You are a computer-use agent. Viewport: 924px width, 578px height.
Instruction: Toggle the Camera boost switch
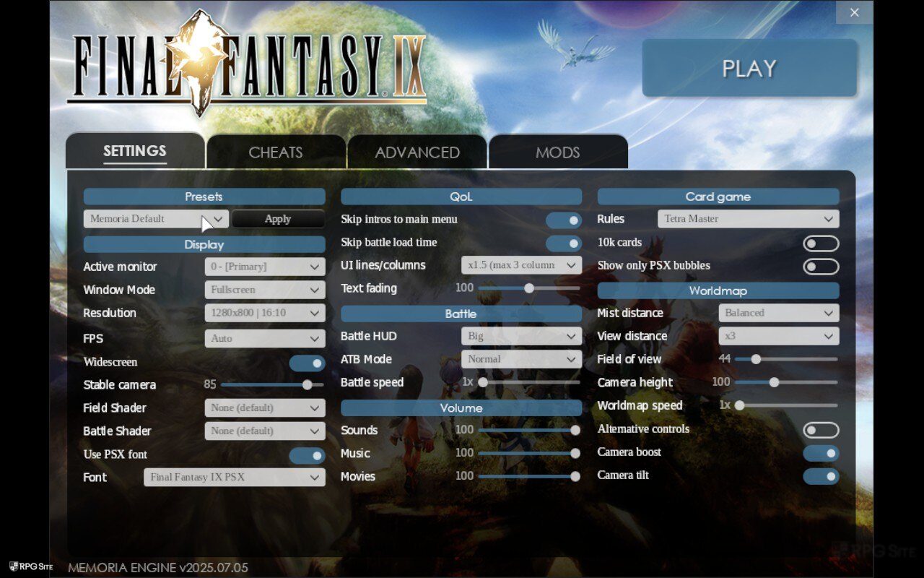821,454
